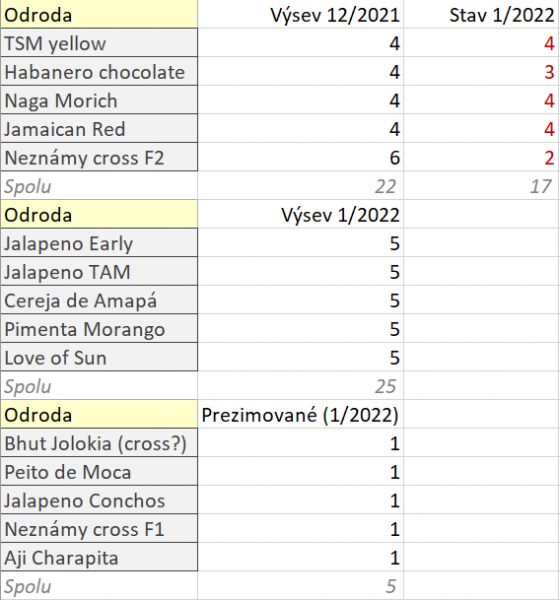Select the Habanero chocolate cell

click(x=99, y=72)
